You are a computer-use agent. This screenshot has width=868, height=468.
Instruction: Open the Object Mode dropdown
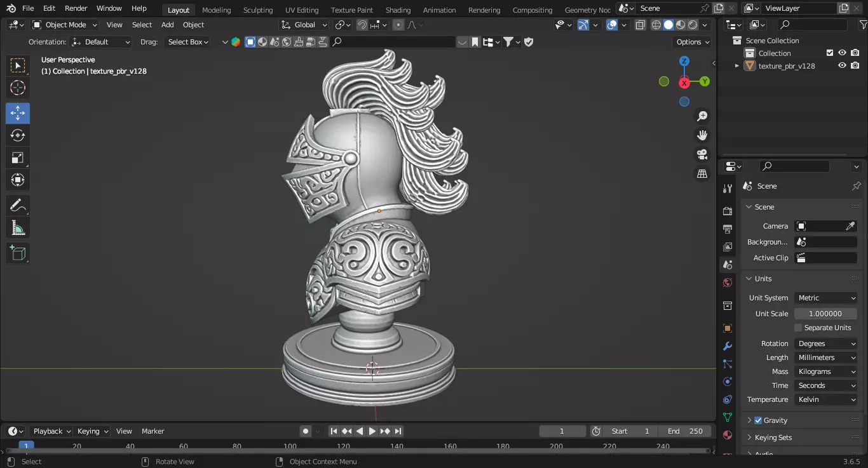[x=65, y=25]
